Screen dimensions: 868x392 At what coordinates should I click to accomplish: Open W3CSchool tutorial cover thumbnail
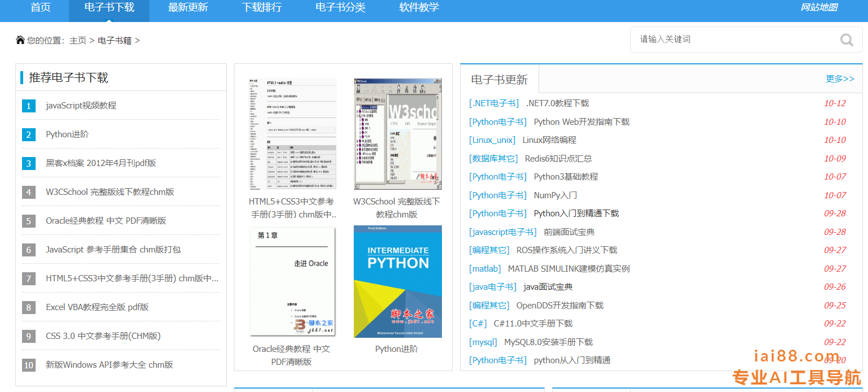(x=398, y=134)
